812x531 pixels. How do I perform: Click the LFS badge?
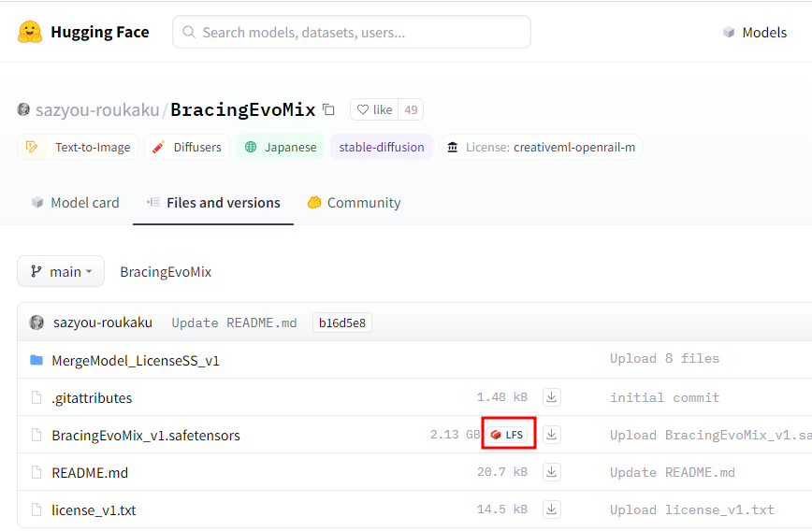click(x=508, y=434)
